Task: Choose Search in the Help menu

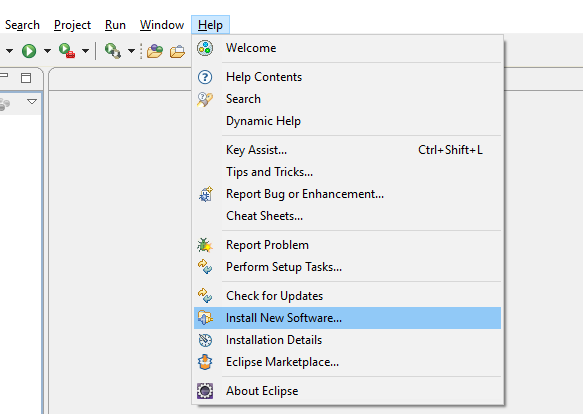Action: pos(347,99)
